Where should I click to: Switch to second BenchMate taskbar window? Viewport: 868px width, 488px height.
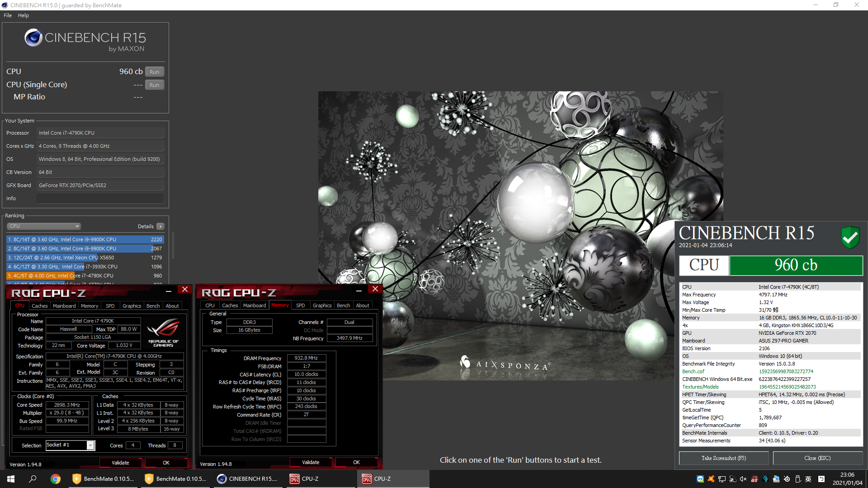click(176, 479)
